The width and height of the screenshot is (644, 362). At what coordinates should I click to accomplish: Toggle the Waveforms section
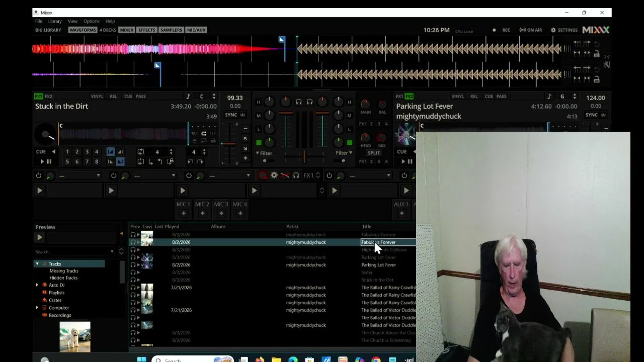click(83, 30)
